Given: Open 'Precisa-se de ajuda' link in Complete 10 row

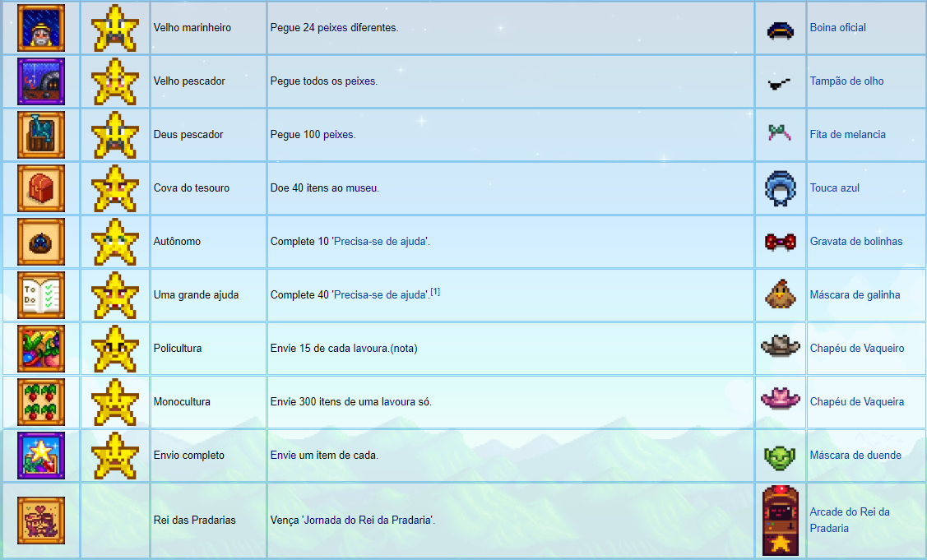Looking at the screenshot, I should coord(379,241).
